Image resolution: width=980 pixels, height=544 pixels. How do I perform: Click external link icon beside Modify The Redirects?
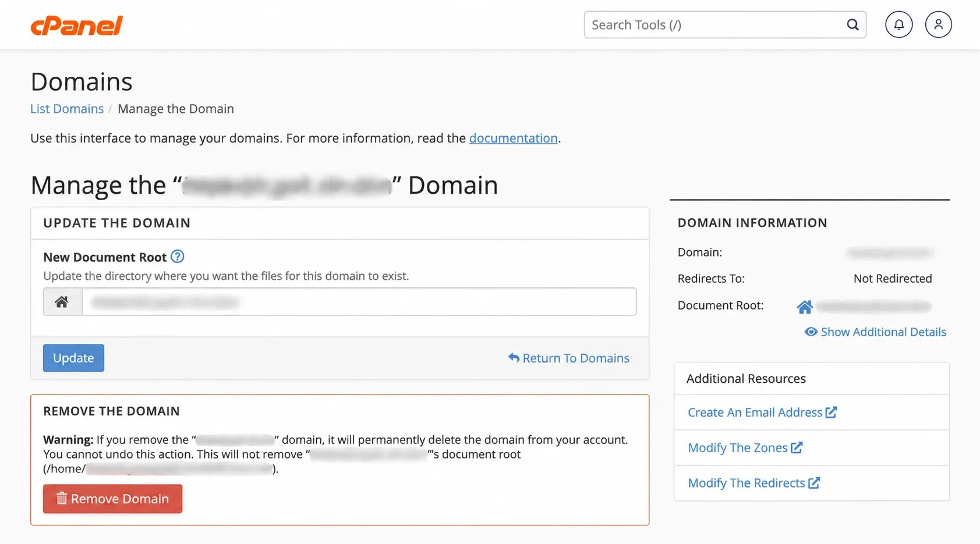pos(814,483)
